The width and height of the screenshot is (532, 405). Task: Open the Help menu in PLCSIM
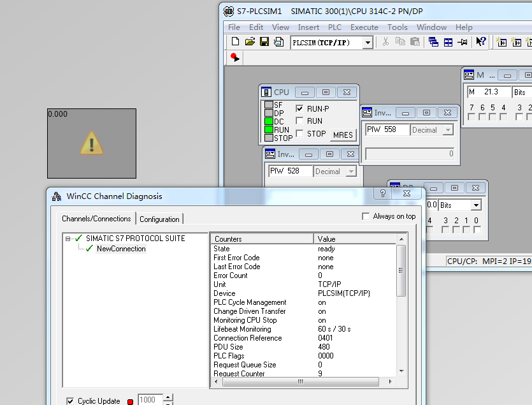pyautogui.click(x=463, y=27)
